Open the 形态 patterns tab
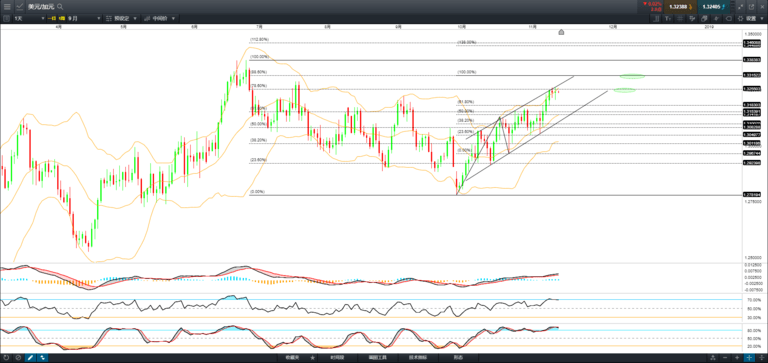Viewport: 768px width, 363px height. click(x=457, y=358)
